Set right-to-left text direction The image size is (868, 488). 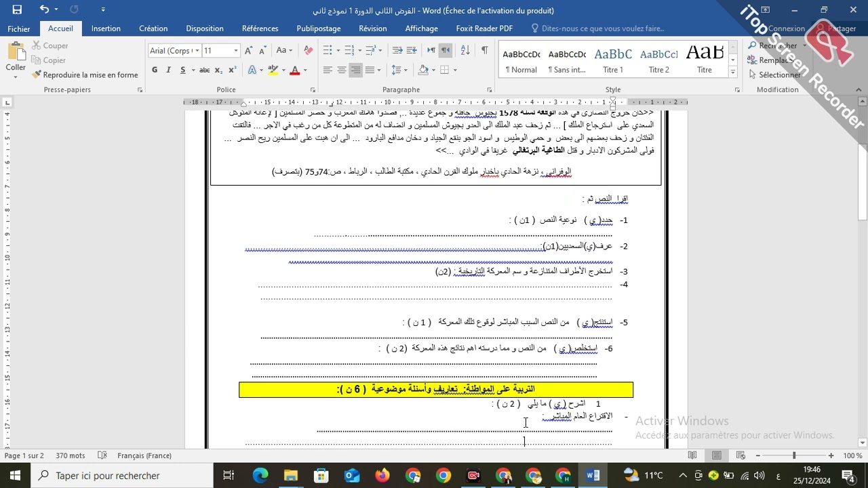tap(446, 51)
